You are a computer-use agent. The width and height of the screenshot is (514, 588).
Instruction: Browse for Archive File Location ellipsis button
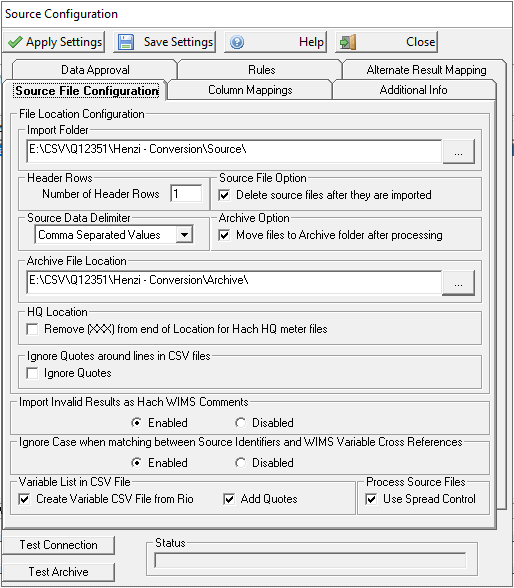[458, 283]
